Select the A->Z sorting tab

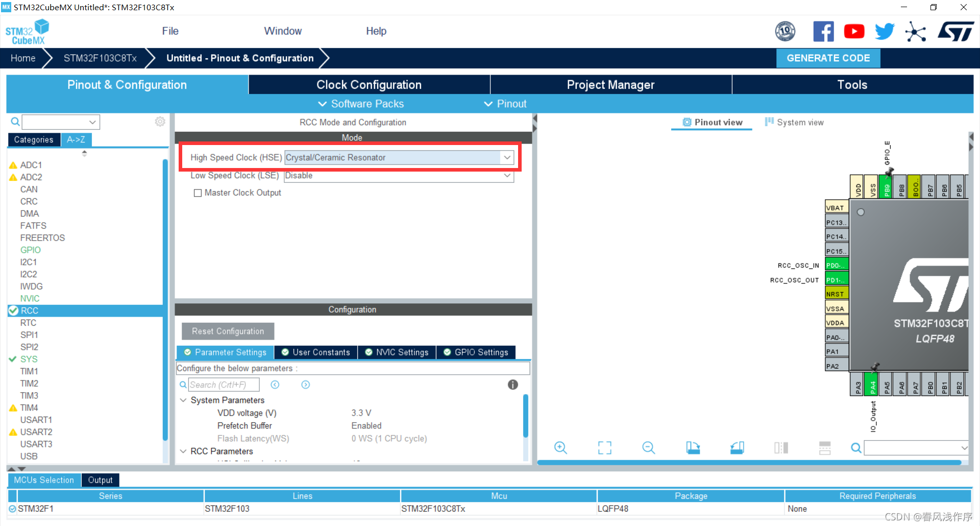[76, 139]
